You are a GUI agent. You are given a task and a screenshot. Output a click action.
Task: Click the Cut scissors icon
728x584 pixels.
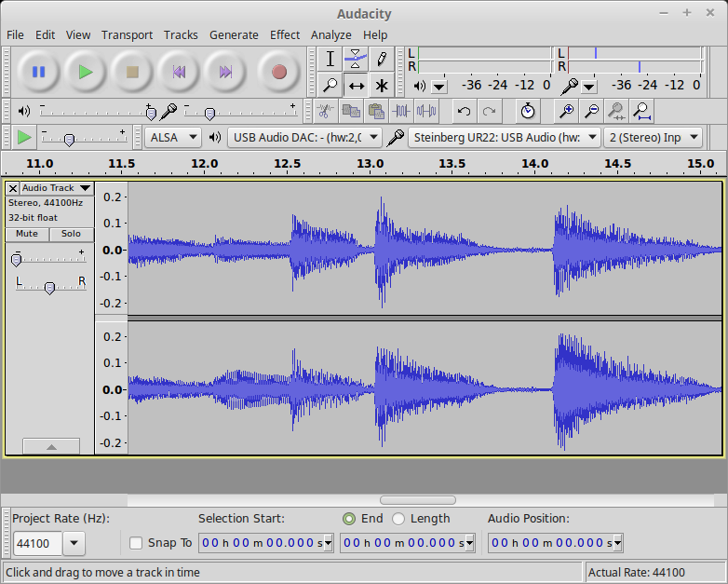pyautogui.click(x=326, y=111)
